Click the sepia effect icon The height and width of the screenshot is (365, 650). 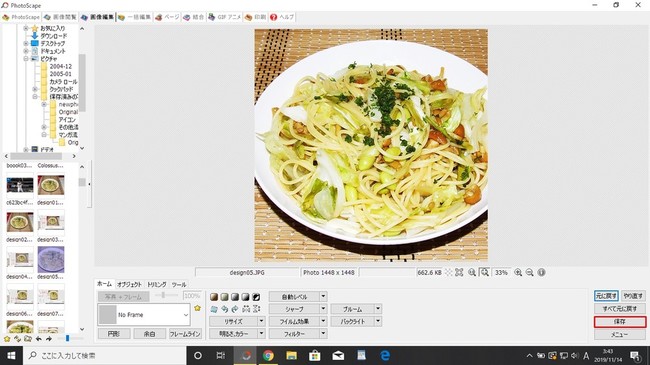[214, 297]
